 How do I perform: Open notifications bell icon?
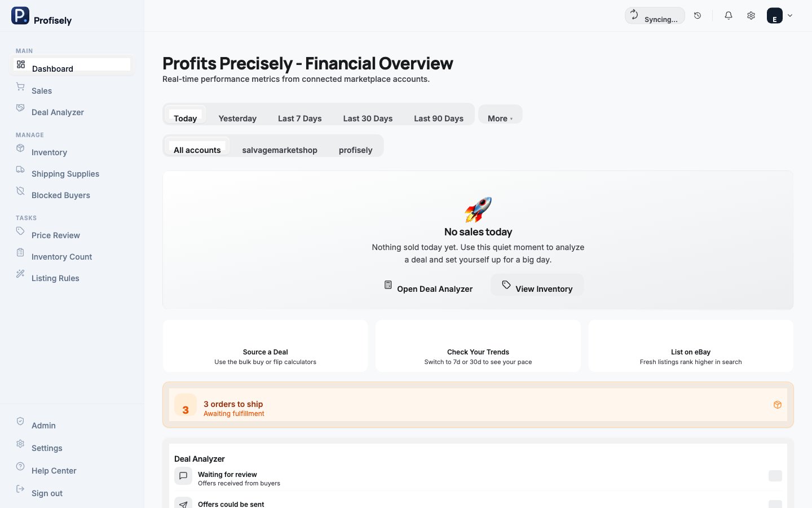coord(729,16)
